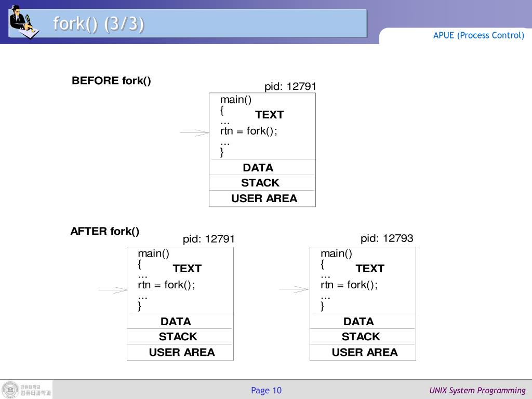Click the rtn = fork(); line in the top box
This screenshot has width=532, height=399.
pyautogui.click(x=249, y=131)
